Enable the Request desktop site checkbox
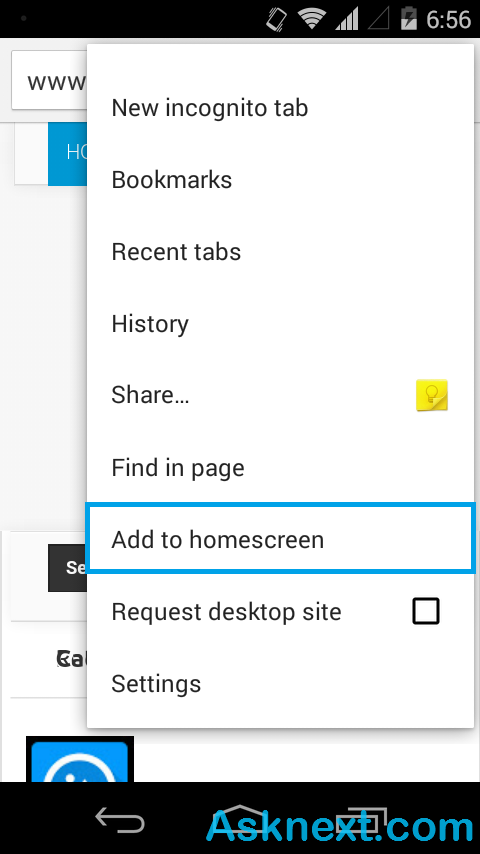480x854 pixels. (426, 611)
